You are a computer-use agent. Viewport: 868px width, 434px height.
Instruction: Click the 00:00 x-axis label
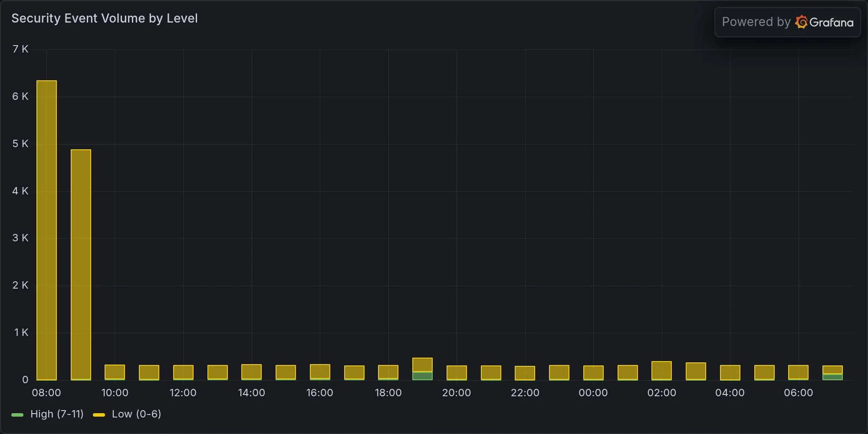pos(593,393)
